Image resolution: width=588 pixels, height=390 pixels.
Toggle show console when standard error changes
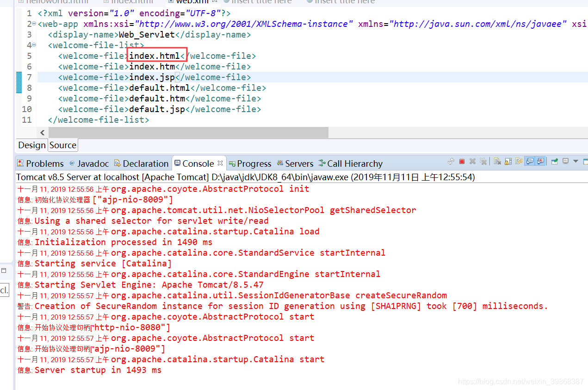click(x=540, y=161)
